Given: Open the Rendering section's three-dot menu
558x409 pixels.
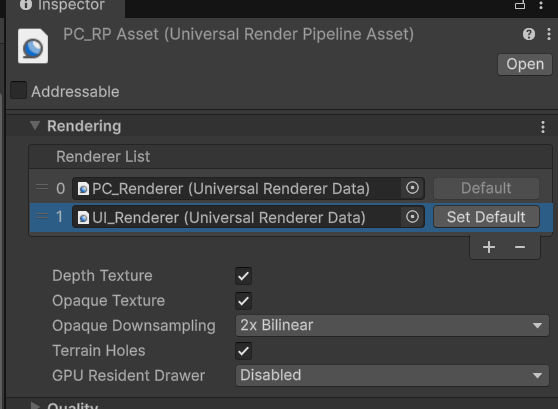Looking at the screenshot, I should pos(543,127).
